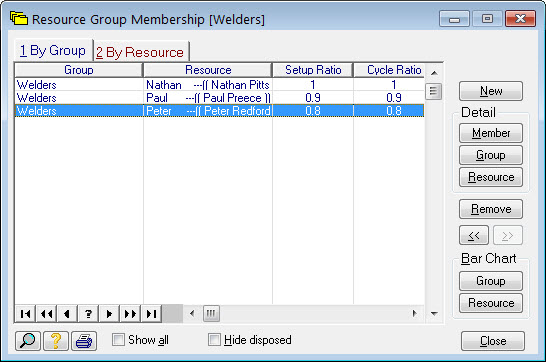This screenshot has height=362, width=546.
Task: Show Bar Chart for Group
Action: 491,281
